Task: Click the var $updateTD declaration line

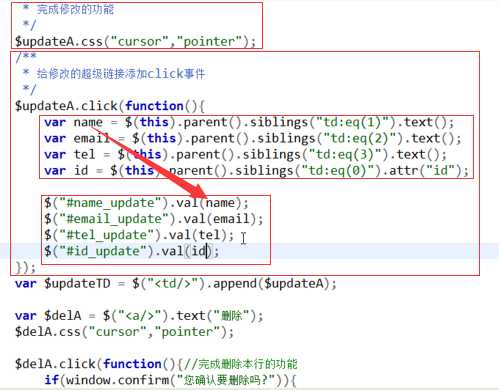Action: coord(176,284)
